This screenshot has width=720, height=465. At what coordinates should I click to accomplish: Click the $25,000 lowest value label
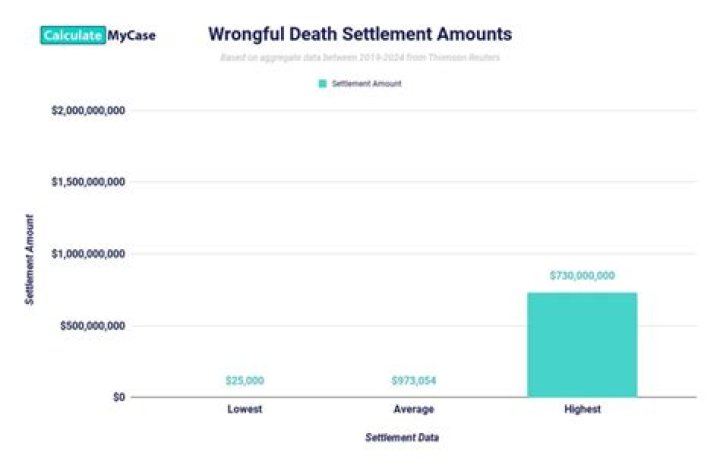pyautogui.click(x=244, y=381)
